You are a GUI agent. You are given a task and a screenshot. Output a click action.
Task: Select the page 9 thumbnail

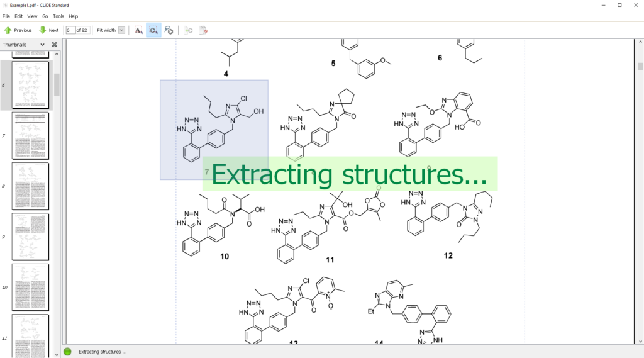[30, 237]
